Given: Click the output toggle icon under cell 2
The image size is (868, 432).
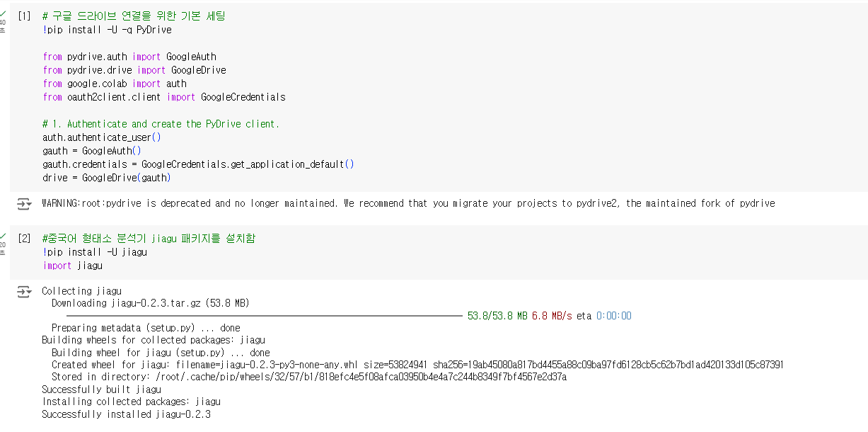Looking at the screenshot, I should (x=24, y=291).
